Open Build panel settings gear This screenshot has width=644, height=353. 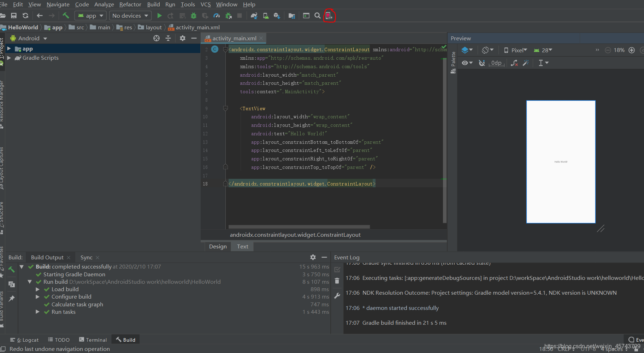(x=313, y=257)
